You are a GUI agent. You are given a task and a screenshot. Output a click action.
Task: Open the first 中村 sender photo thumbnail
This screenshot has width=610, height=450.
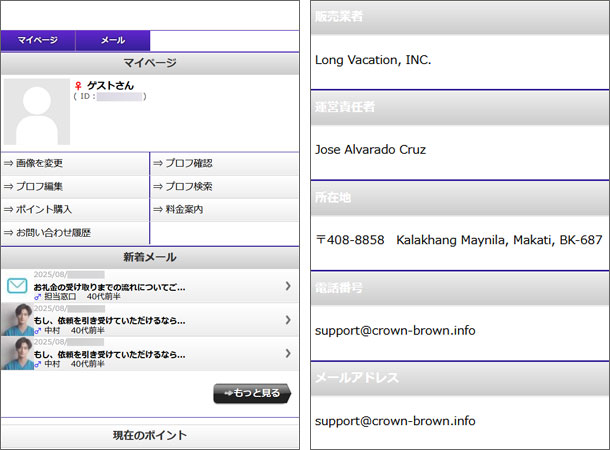17,320
